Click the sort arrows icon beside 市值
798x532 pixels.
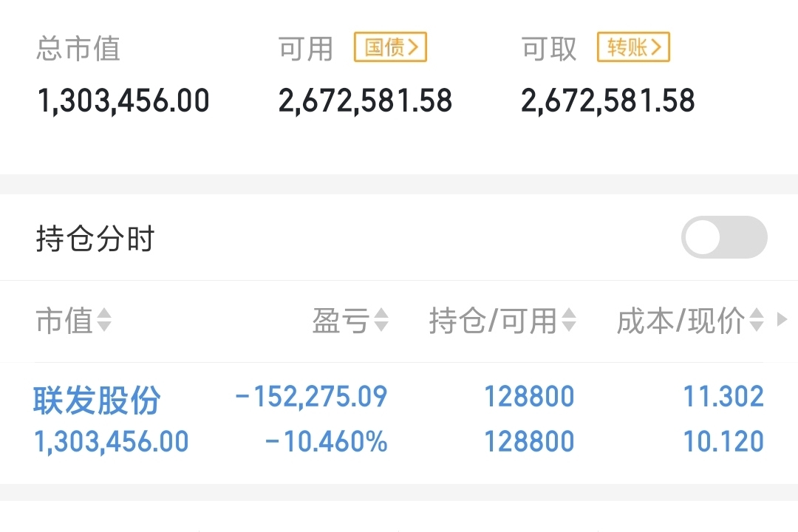(104, 320)
